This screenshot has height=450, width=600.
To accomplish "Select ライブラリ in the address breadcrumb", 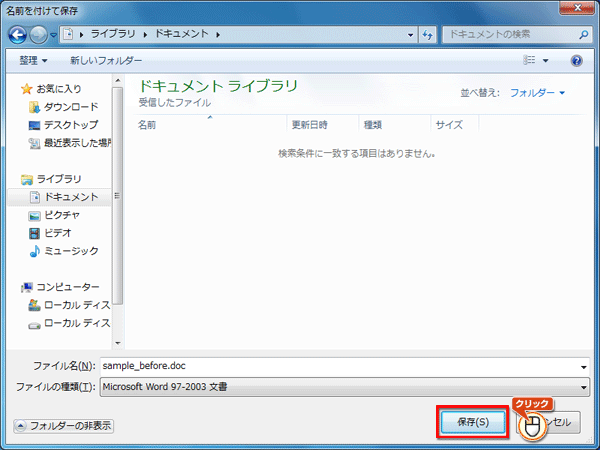I will [x=113, y=34].
